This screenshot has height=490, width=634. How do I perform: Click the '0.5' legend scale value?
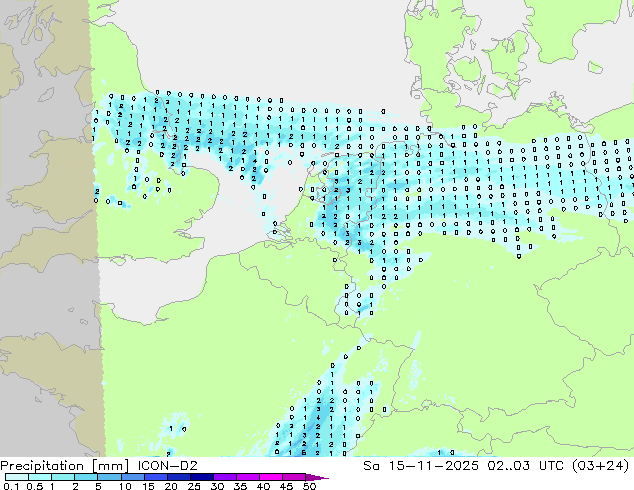coord(34,486)
